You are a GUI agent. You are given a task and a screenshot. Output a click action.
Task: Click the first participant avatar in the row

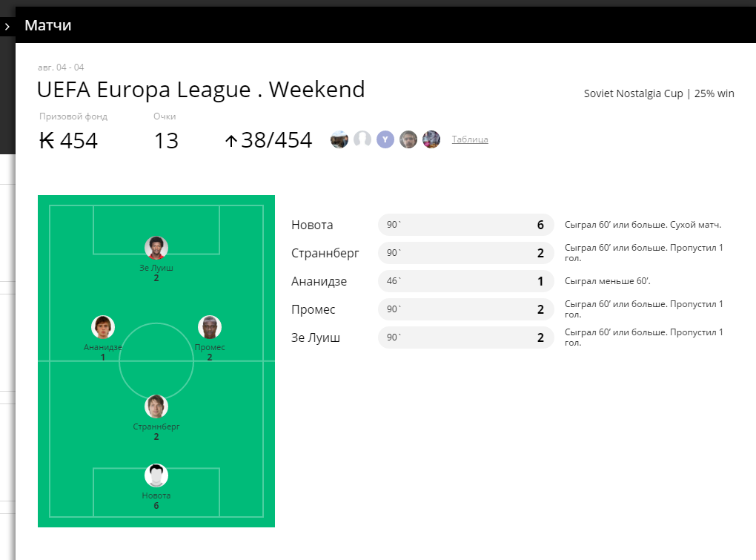(x=339, y=139)
